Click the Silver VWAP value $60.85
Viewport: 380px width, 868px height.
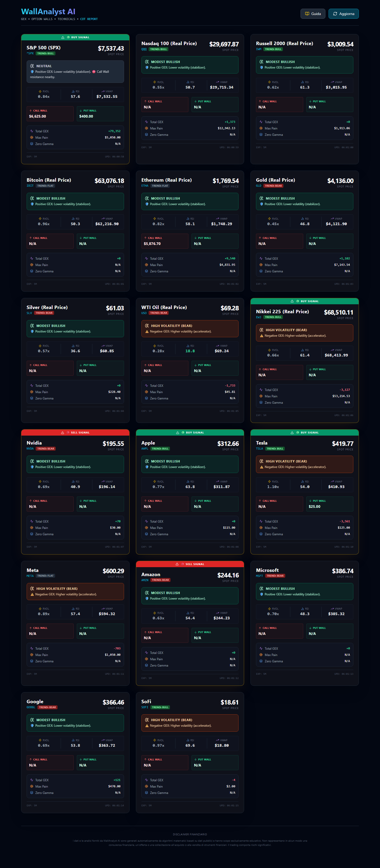tap(107, 351)
